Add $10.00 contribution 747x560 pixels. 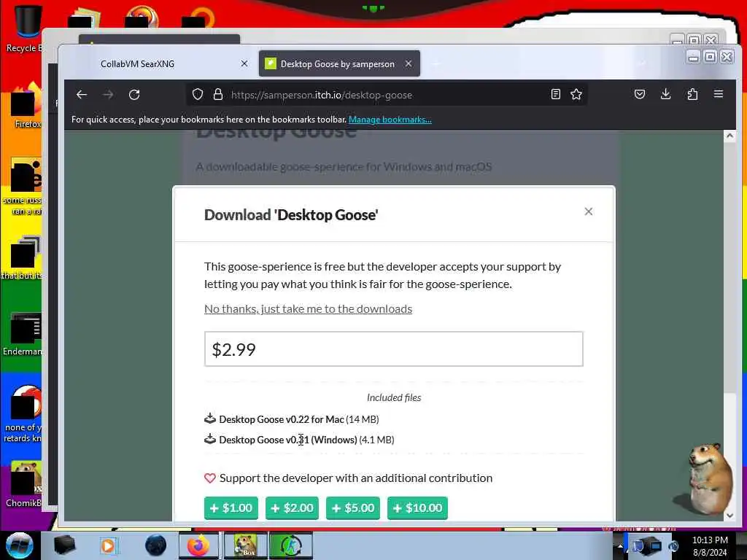(x=417, y=507)
